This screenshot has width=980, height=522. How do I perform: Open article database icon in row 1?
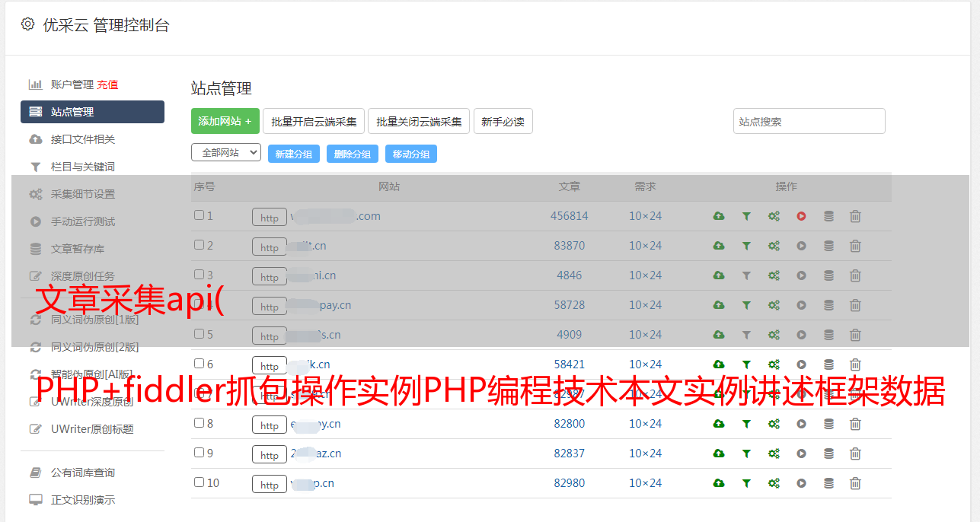tap(828, 216)
